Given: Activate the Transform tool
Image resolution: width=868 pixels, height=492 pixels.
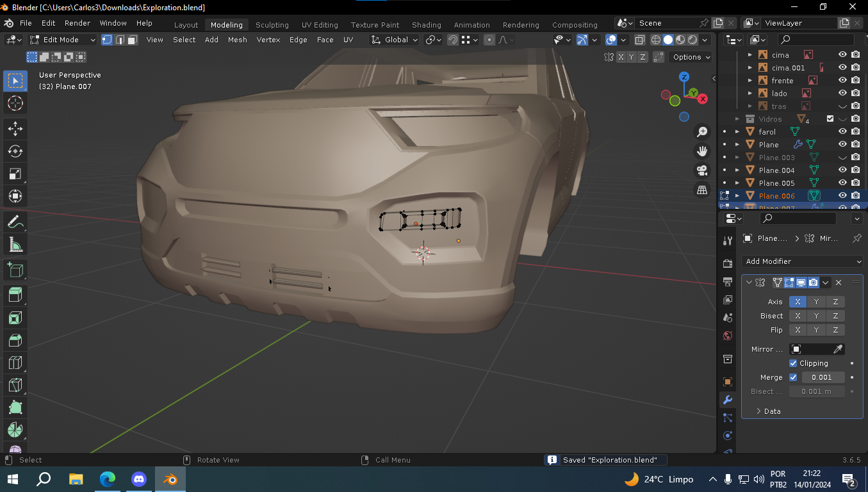Looking at the screenshot, I should pos(15,196).
